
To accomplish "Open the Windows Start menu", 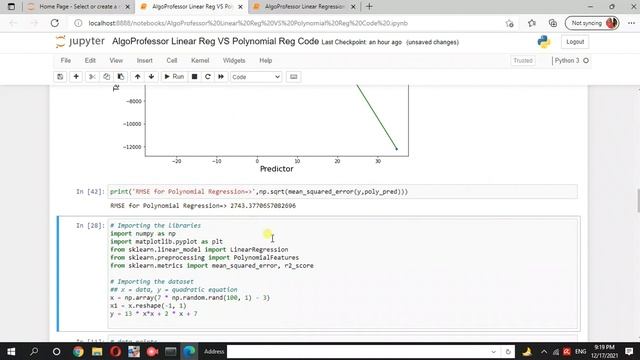I will [11, 351].
